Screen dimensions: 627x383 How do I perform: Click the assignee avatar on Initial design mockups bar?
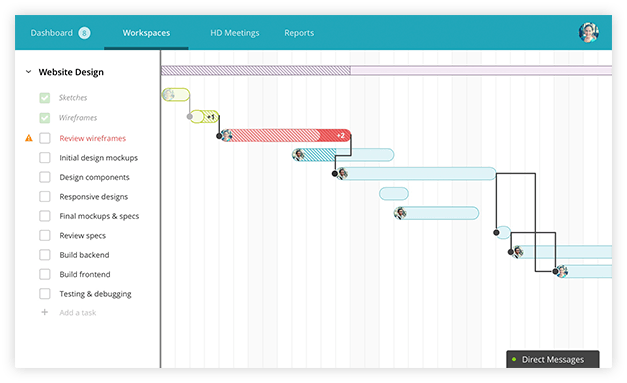[x=298, y=155]
